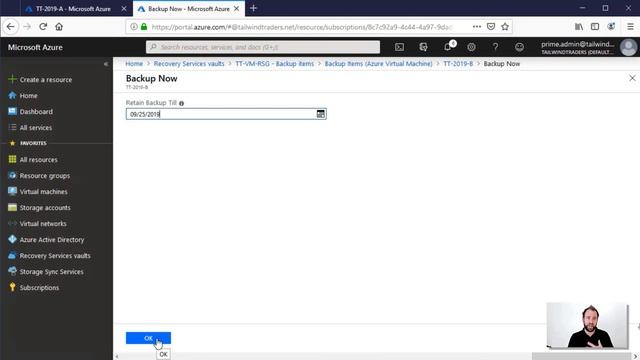Close the TT-2019-A browser tab

[x=124, y=9]
